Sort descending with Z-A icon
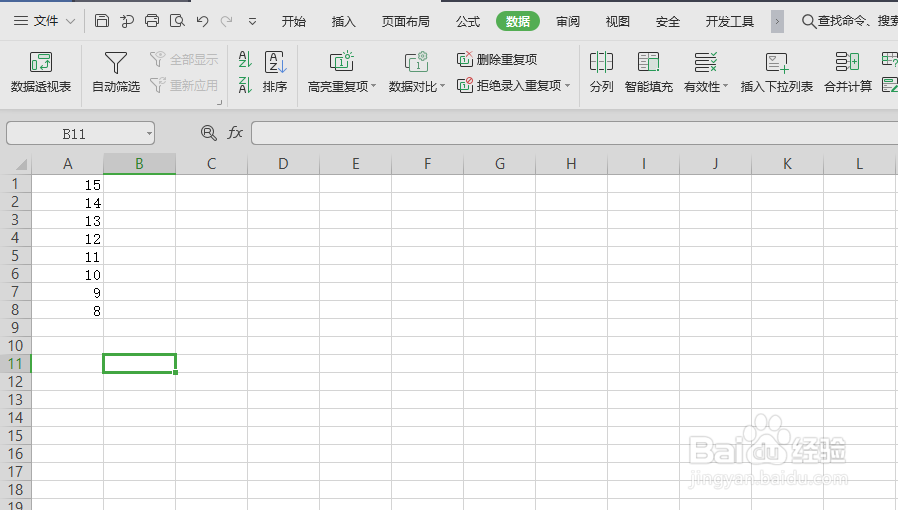898x510 pixels. pyautogui.click(x=245, y=85)
